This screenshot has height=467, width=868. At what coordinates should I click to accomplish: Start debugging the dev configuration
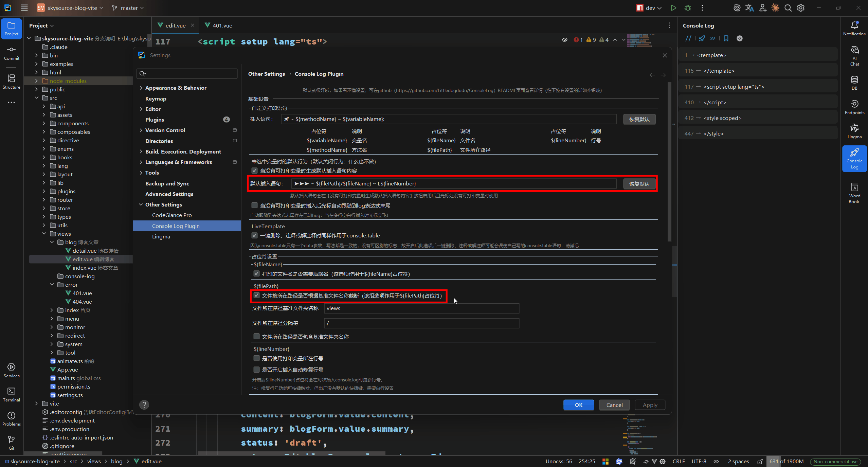688,8
